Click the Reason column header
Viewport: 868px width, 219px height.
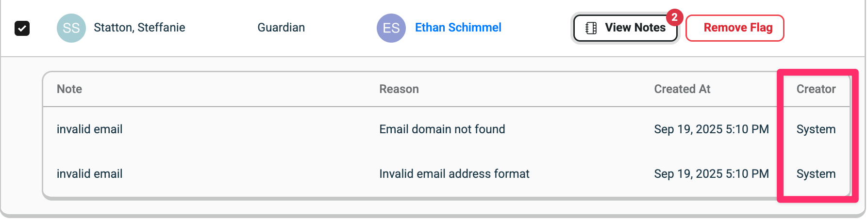click(399, 89)
